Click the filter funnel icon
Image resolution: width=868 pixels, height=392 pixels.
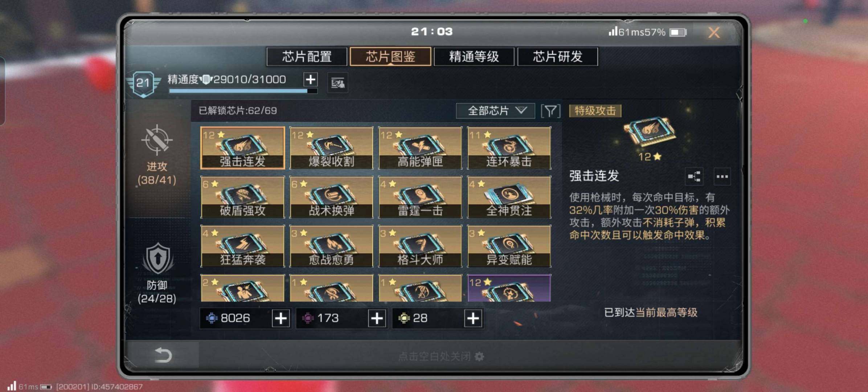tap(550, 111)
